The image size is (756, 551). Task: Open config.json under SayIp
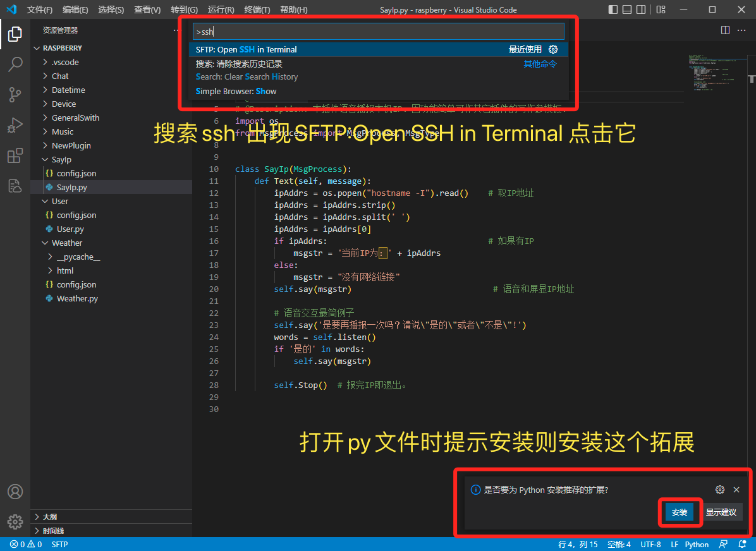tap(111, 174)
